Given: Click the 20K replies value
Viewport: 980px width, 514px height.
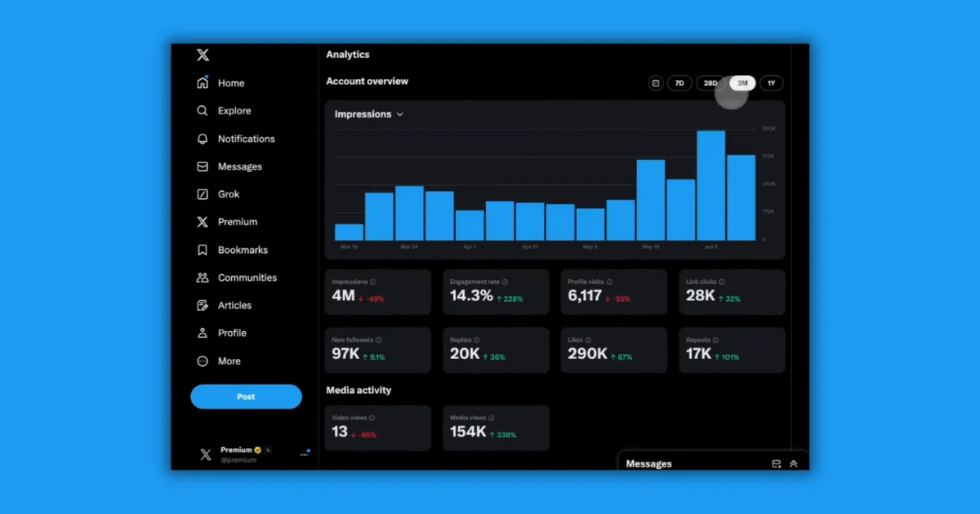Looking at the screenshot, I should pyautogui.click(x=465, y=354).
